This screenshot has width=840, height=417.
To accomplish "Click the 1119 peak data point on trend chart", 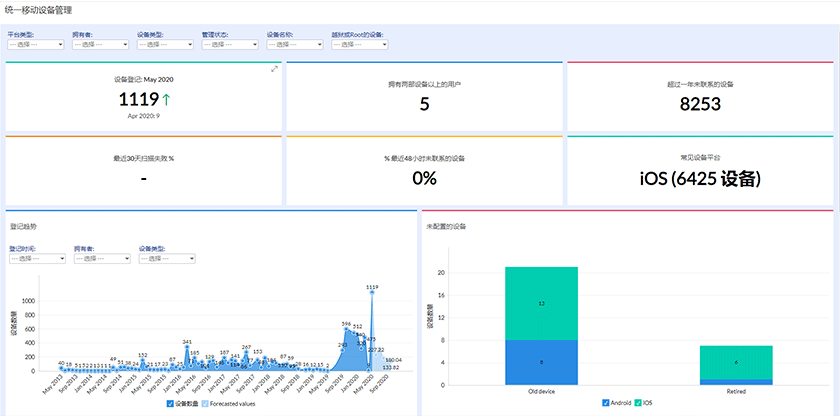I will coord(372,293).
